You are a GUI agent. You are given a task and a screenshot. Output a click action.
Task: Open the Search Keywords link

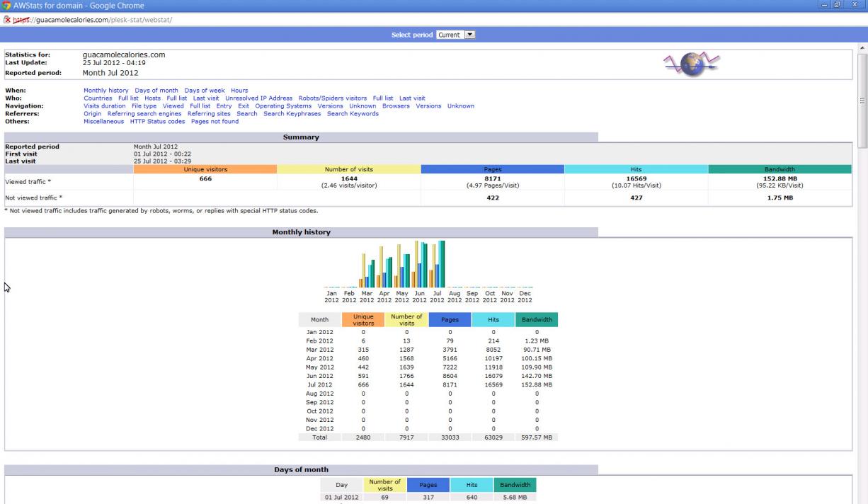353,114
